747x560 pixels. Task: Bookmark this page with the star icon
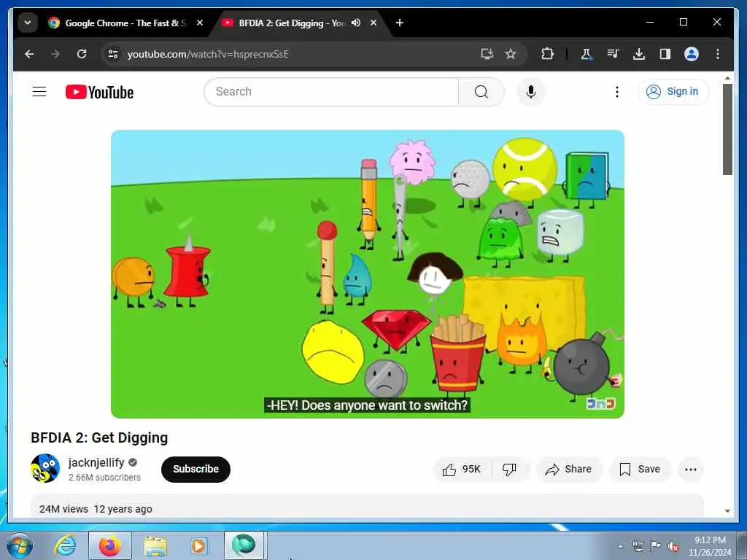511,54
